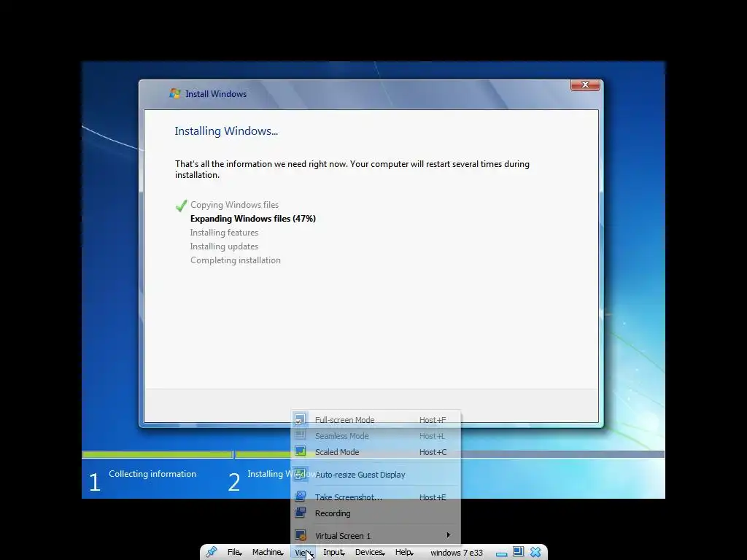This screenshot has height=560, width=747.
Task: Click the Windows flag icon in the dialog title
Action: pyautogui.click(x=175, y=93)
